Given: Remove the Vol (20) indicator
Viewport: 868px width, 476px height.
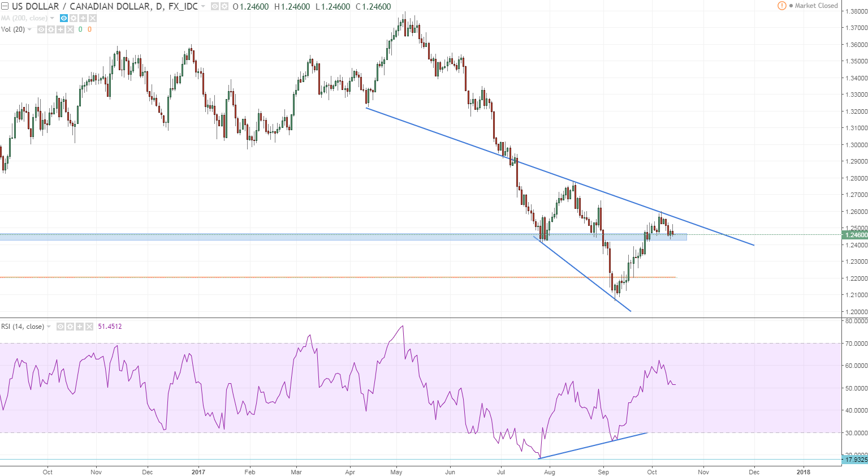Looking at the screenshot, I should point(70,29).
